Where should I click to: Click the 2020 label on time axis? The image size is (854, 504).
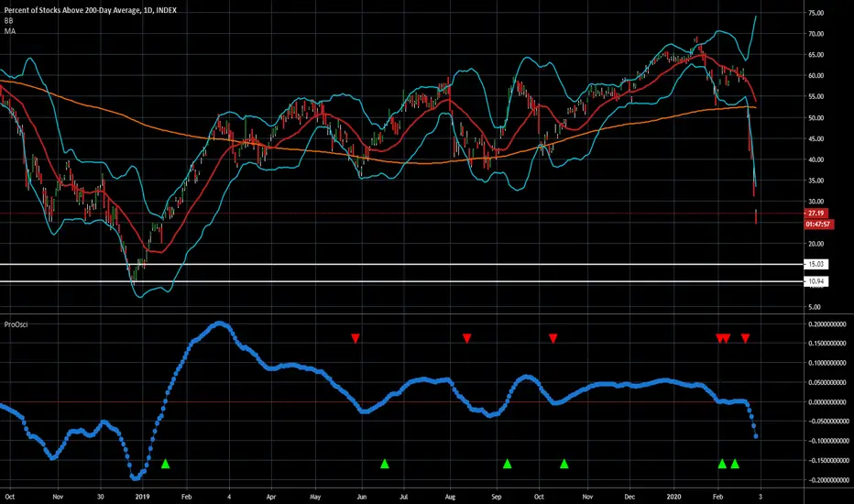673,497
